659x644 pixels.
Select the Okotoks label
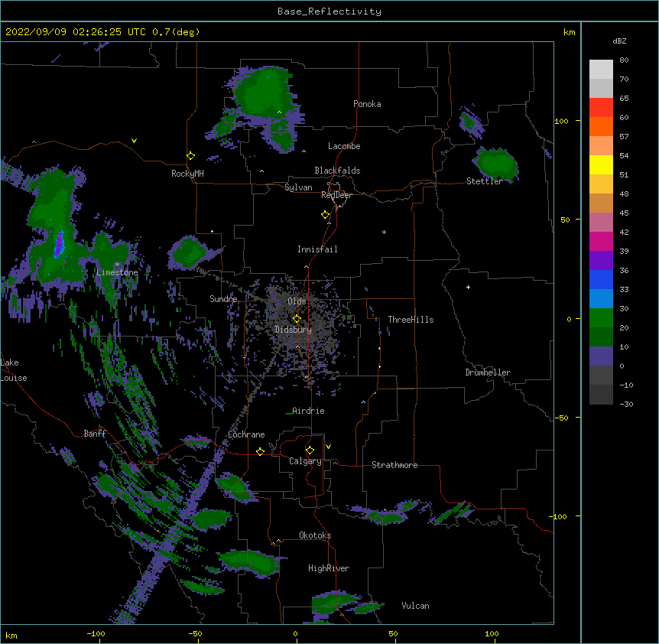pyautogui.click(x=315, y=535)
